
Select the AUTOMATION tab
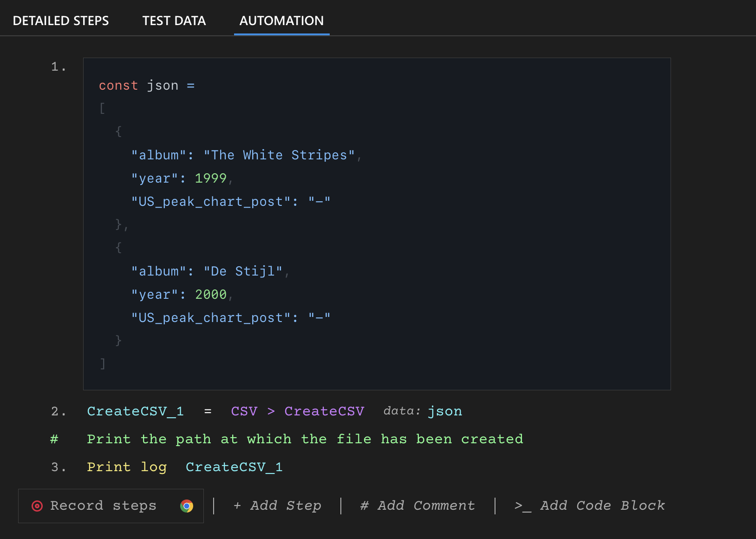click(281, 20)
